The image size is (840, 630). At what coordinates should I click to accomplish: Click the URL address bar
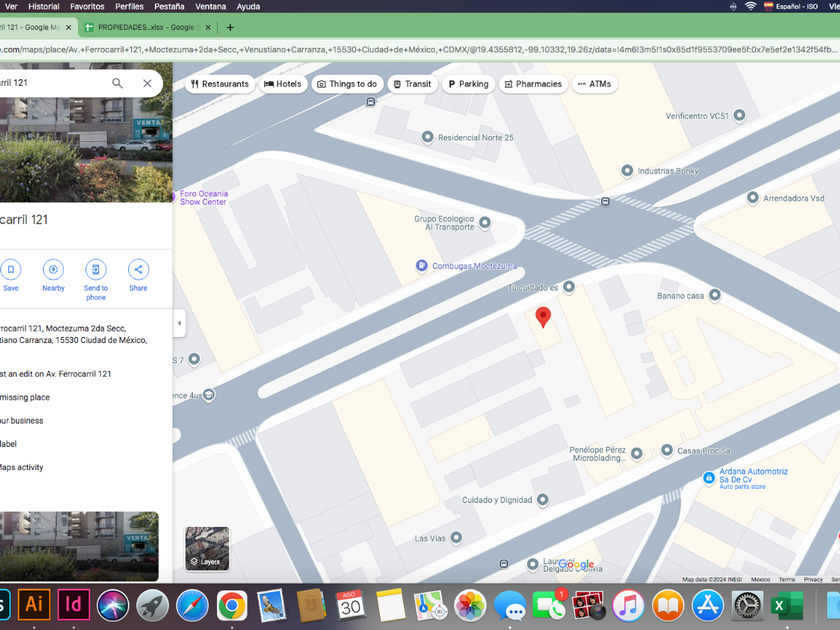(418, 50)
